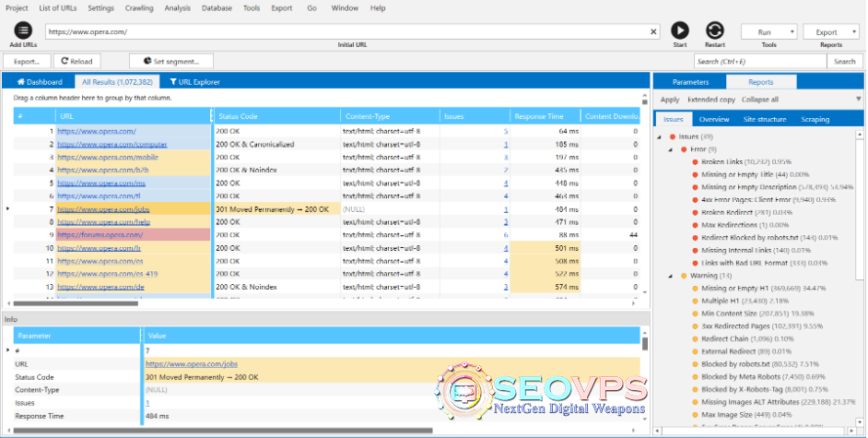Click orange bullet beside Multiple H1

click(696, 302)
